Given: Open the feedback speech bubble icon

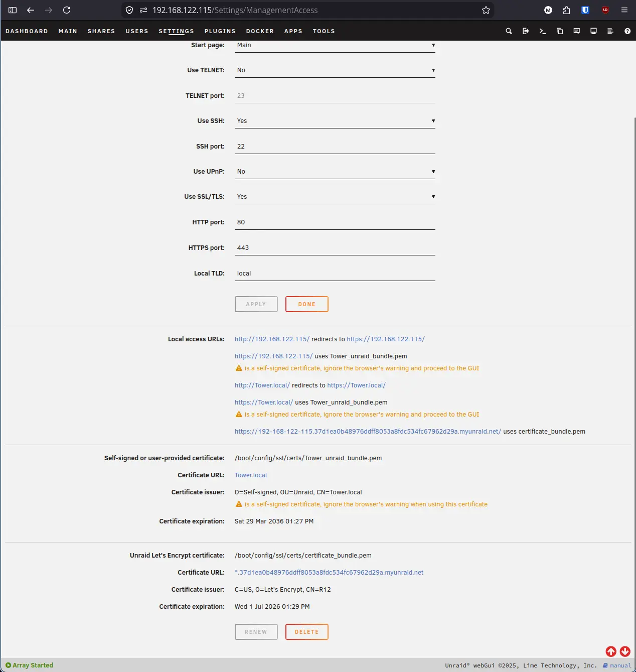Looking at the screenshot, I should pyautogui.click(x=577, y=31).
